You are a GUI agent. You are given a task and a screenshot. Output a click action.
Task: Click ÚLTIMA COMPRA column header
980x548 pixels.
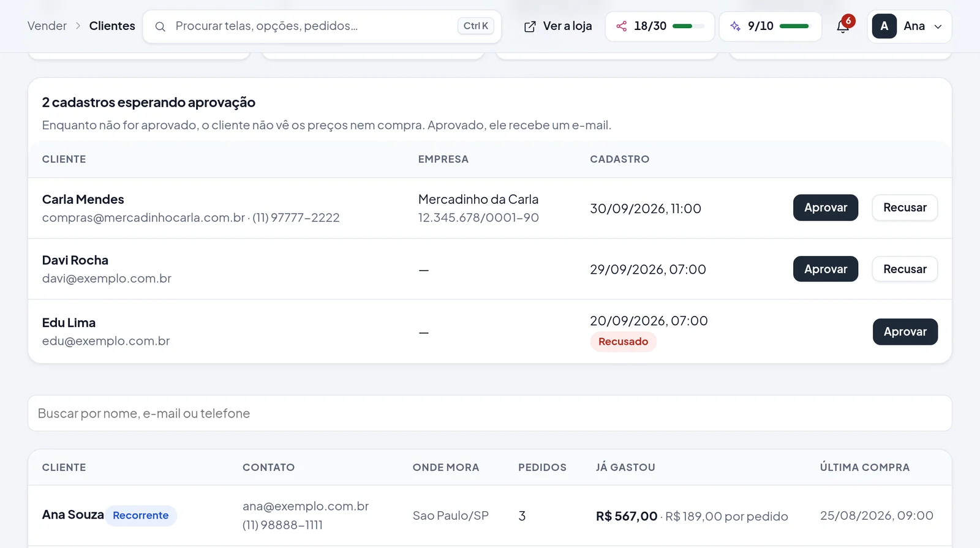[x=865, y=467]
